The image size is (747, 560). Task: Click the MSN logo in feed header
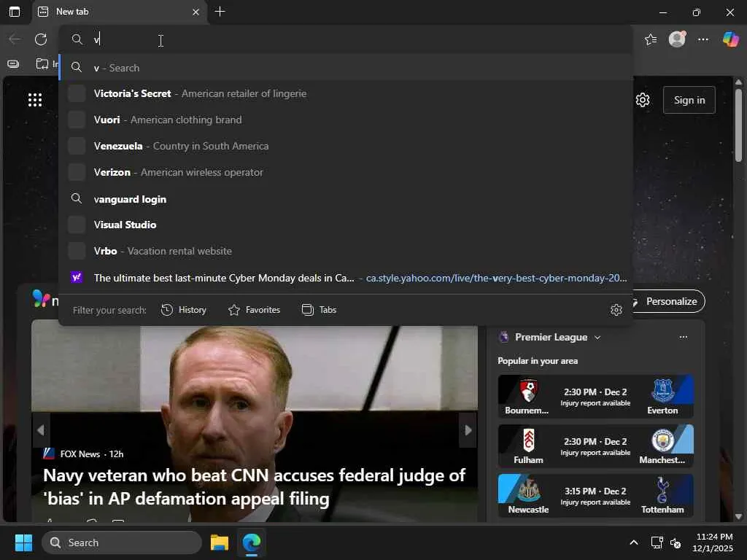pos(41,298)
